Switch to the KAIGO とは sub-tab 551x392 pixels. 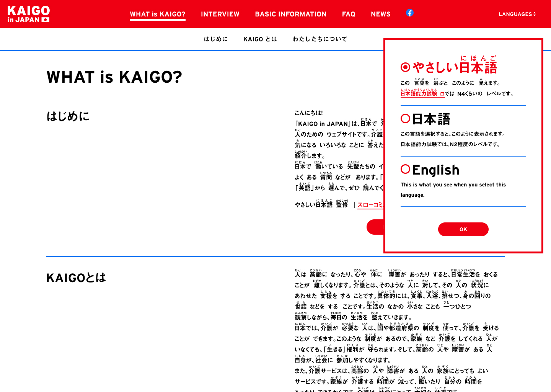(x=260, y=39)
